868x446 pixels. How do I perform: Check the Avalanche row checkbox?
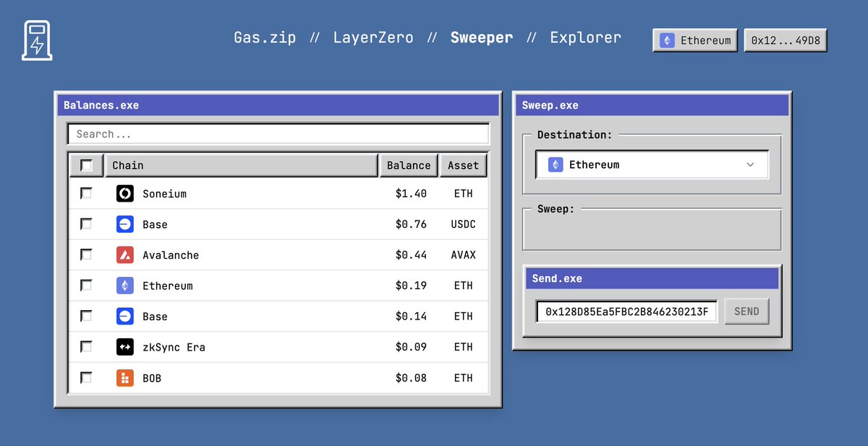point(86,254)
